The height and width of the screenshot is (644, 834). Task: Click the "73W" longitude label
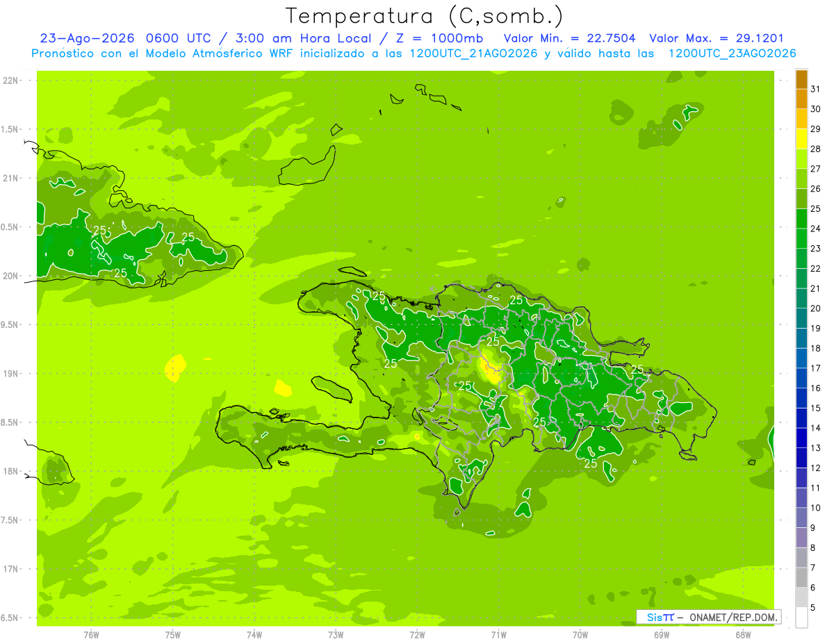click(x=336, y=635)
